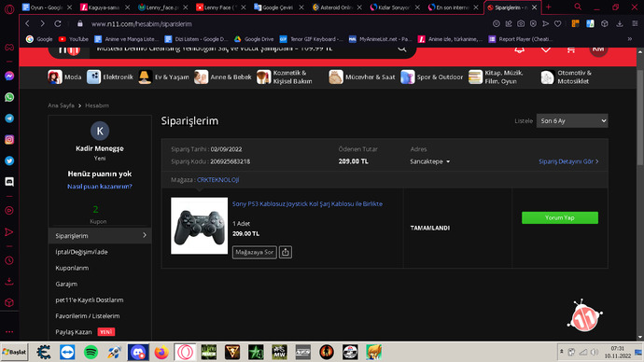The width and height of the screenshot is (644, 362).
Task: Open Downloads from the Opera sidebar
Action: pos(9,282)
